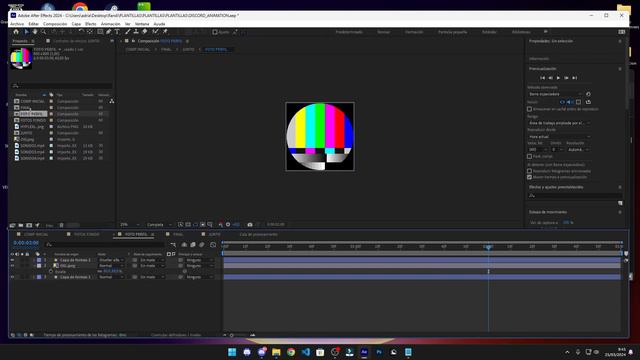Select the Rectangle shape tool
Image resolution: width=640 pixels, height=360 pixels.
(100, 31)
